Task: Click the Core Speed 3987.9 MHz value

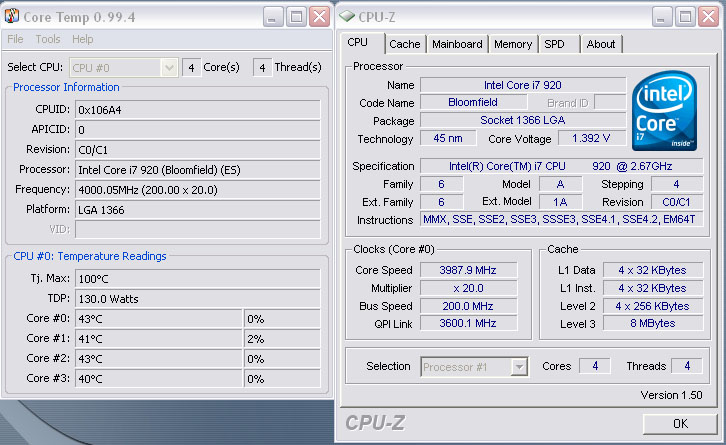Action: [468, 270]
